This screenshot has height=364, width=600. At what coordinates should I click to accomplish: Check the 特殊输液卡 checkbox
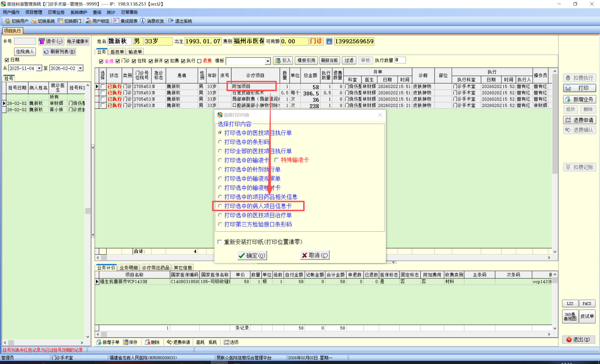[276, 160]
